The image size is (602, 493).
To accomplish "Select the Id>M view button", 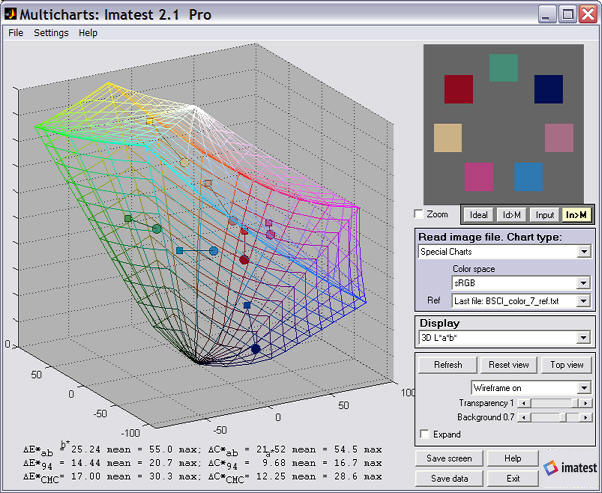I will [511, 215].
